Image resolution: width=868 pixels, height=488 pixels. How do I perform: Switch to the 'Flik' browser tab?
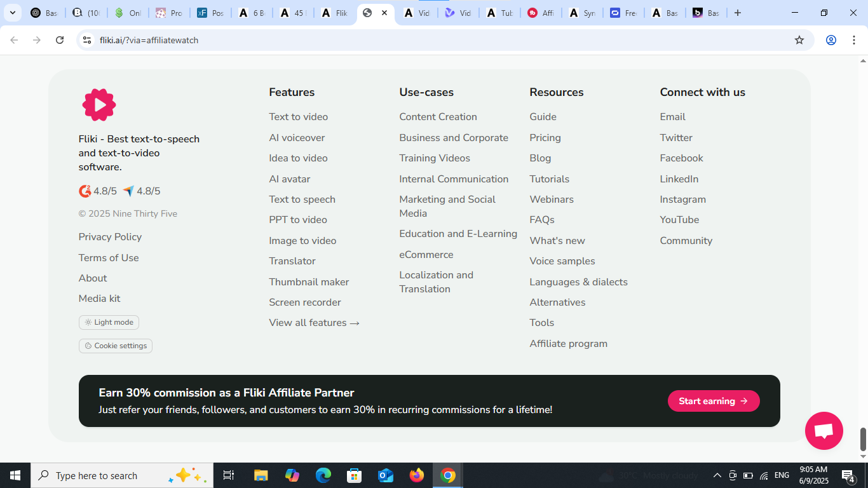click(336, 13)
